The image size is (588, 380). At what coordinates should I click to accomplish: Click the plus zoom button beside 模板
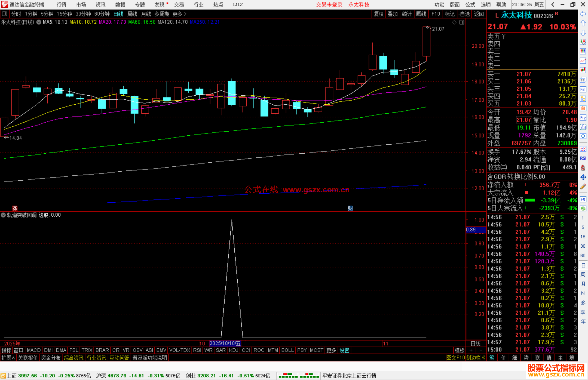coord(471,350)
